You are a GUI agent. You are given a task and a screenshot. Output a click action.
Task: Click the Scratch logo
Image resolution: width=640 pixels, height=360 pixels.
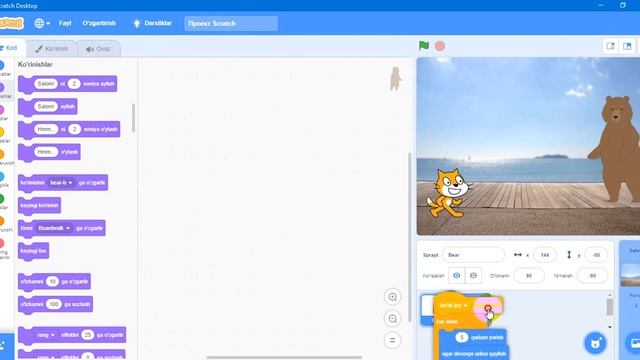click(11, 23)
